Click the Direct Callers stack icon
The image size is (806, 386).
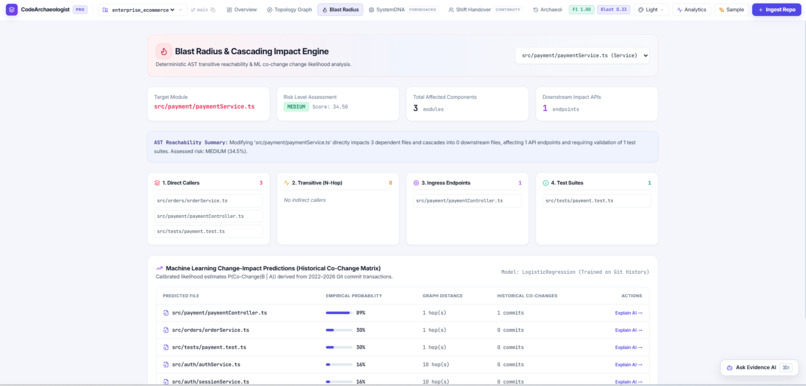pyautogui.click(x=157, y=182)
